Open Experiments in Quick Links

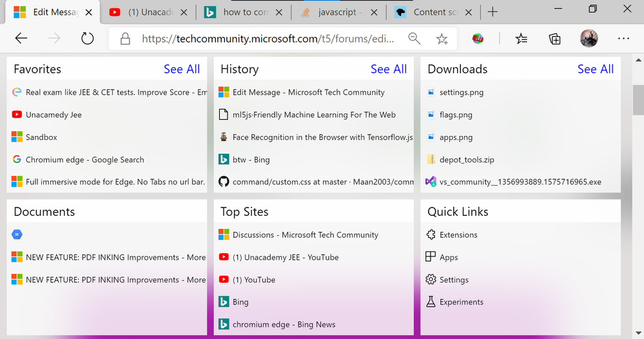click(x=461, y=302)
